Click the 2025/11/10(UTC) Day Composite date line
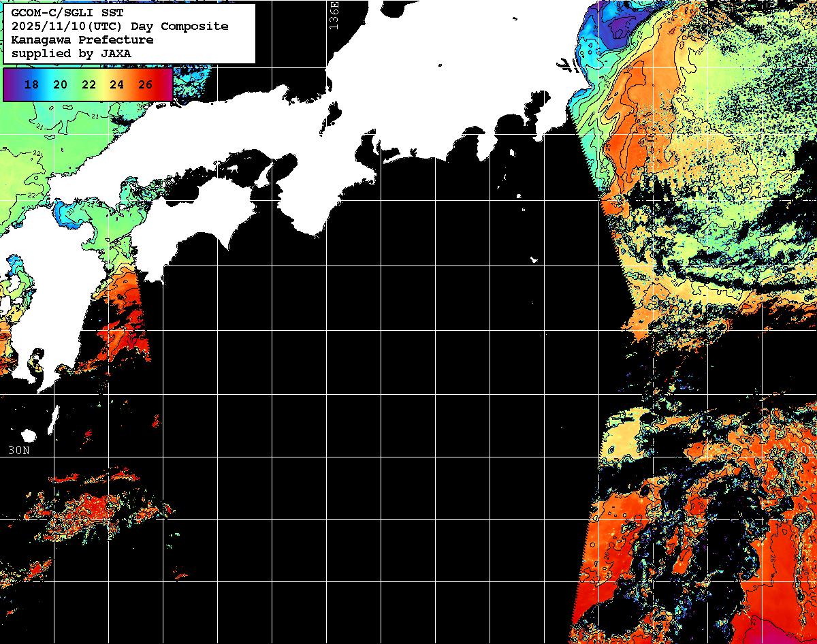 [x=120, y=27]
